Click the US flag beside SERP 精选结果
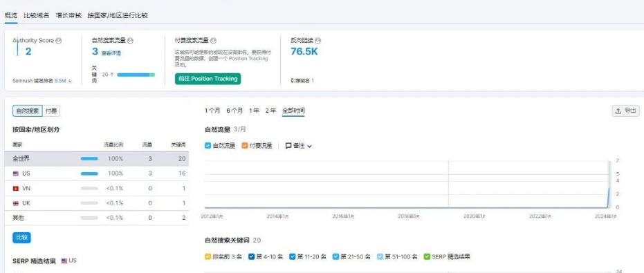Viewport: 644px width, 273px height. coord(64,261)
